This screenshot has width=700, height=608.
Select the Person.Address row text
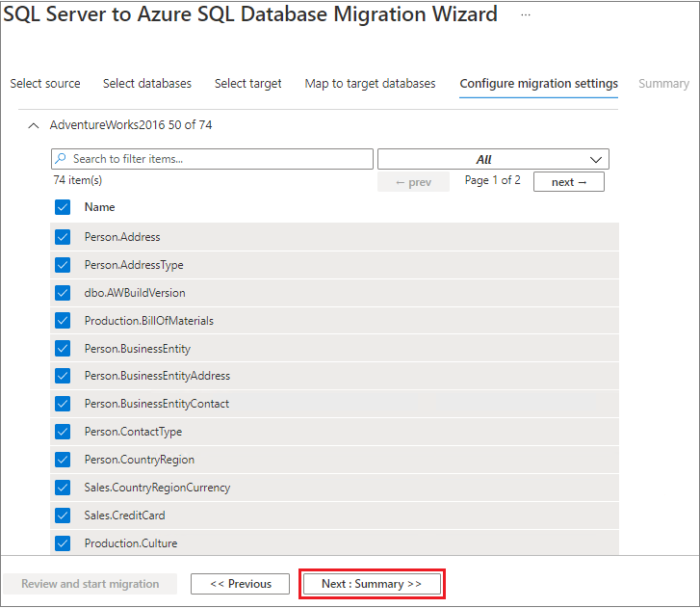[122, 237]
